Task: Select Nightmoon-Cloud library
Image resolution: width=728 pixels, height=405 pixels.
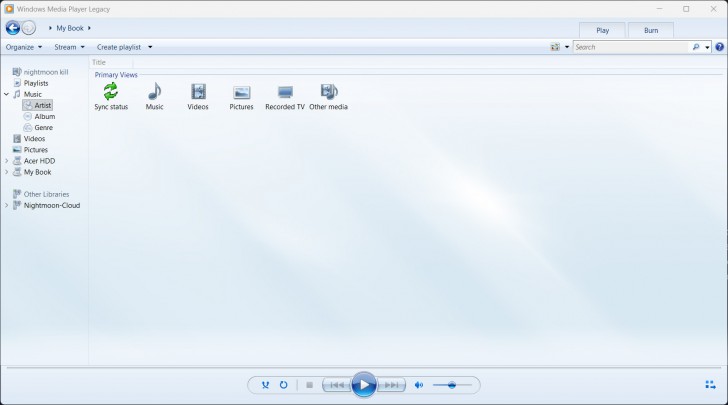Action: [x=46, y=205]
